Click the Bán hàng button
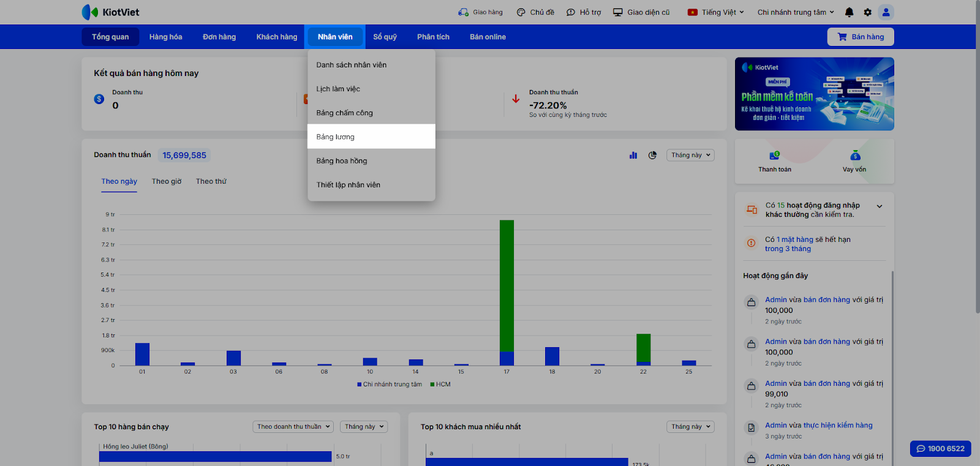The height and width of the screenshot is (466, 980). (861, 37)
